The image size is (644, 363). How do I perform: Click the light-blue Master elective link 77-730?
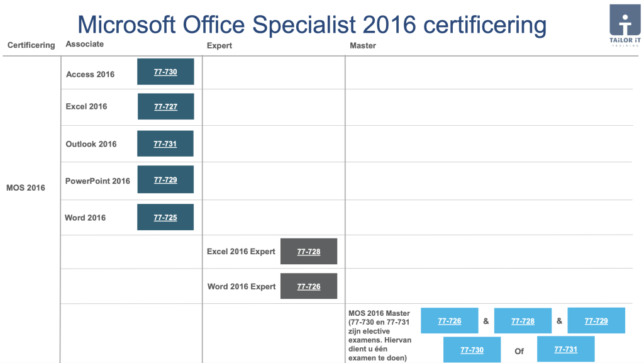click(472, 350)
